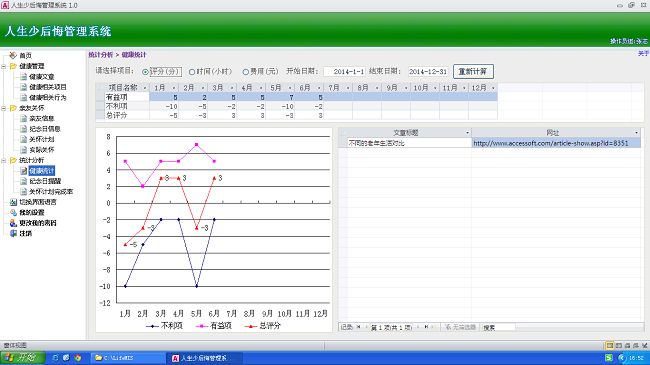Click the 我的设置 settings icon
Image resolution: width=650 pixels, height=365 pixels.
(x=13, y=212)
